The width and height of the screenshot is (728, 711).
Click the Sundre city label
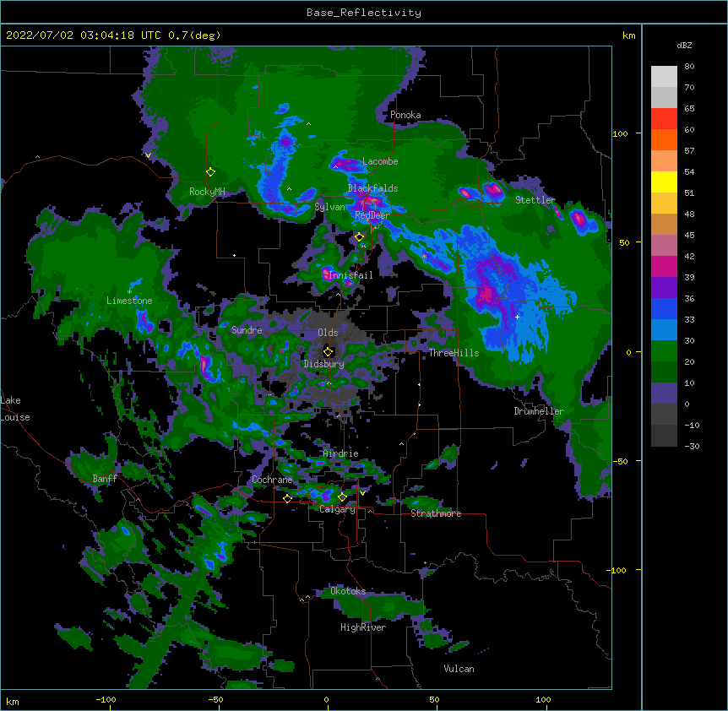pyautogui.click(x=247, y=330)
